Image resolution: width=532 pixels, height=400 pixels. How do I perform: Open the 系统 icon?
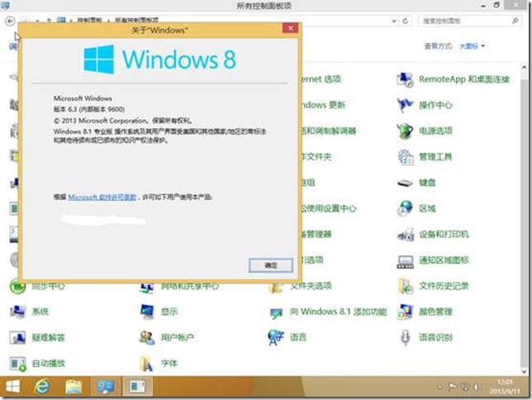[17, 312]
